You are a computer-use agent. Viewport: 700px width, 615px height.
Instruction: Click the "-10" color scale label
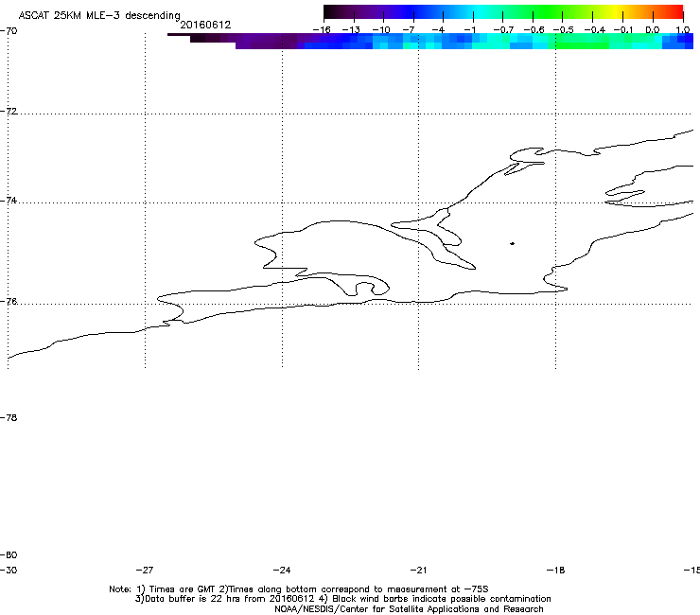pos(381,30)
